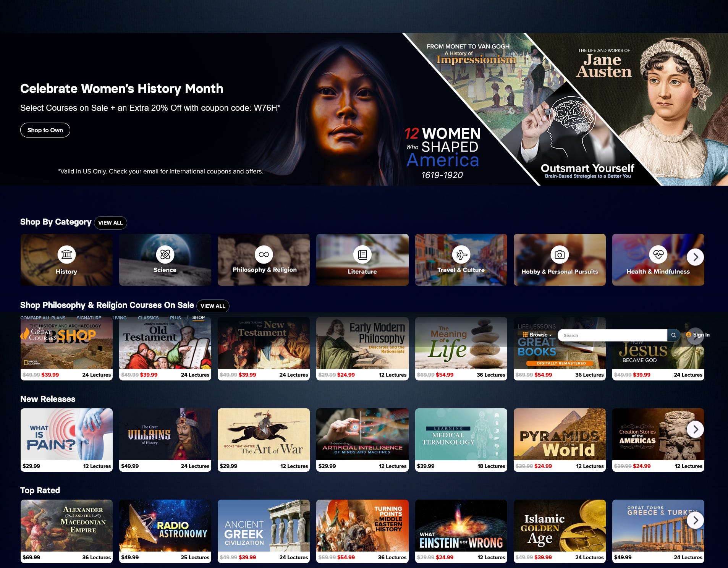Click 18 Lectures under Medical Terminology
Image resolution: width=728 pixels, height=568 pixels.
pyautogui.click(x=491, y=466)
